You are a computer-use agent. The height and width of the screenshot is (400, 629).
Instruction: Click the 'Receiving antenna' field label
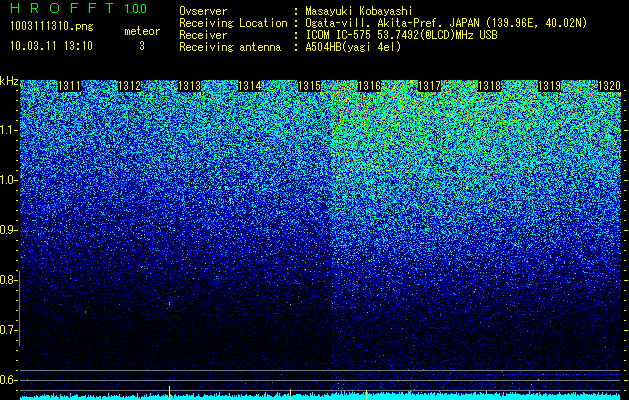coord(230,47)
